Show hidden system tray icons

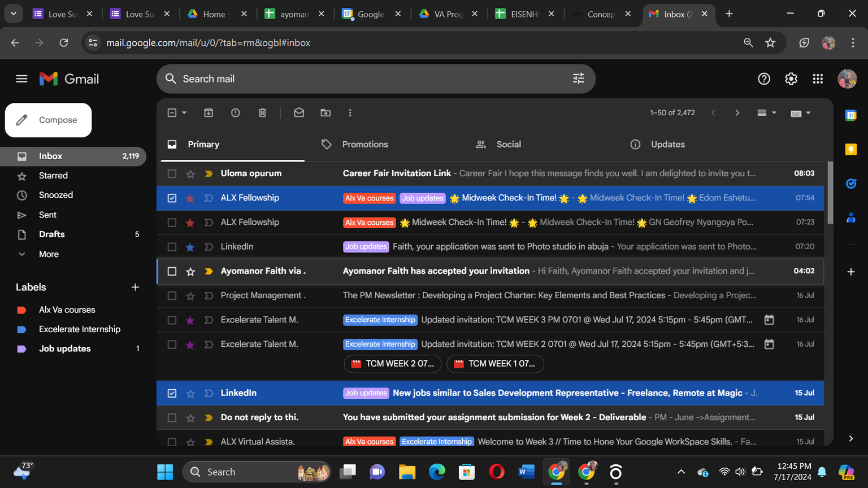[x=681, y=472]
